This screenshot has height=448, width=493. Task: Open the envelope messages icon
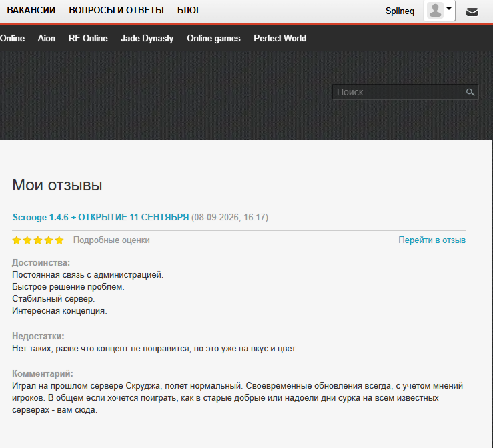tap(472, 12)
